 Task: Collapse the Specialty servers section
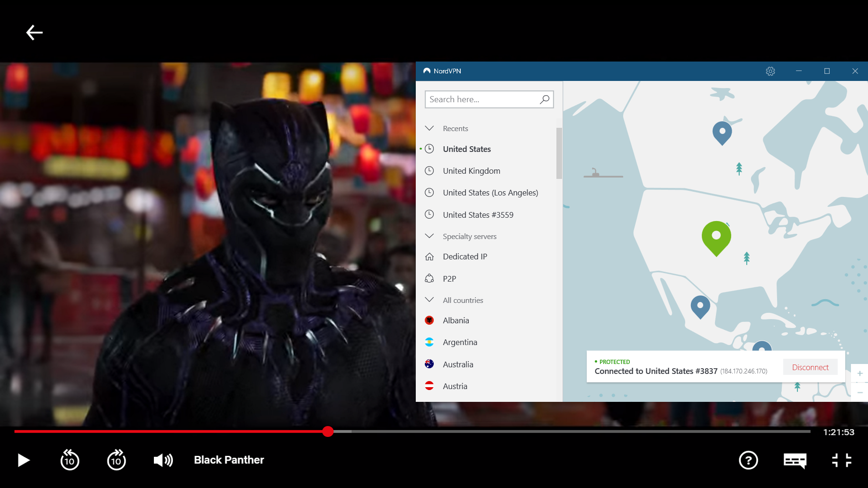(430, 236)
